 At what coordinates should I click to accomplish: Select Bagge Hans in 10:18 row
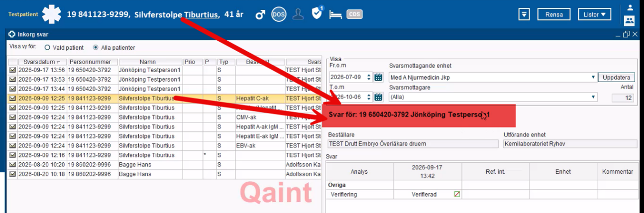pyautogui.click(x=150, y=174)
